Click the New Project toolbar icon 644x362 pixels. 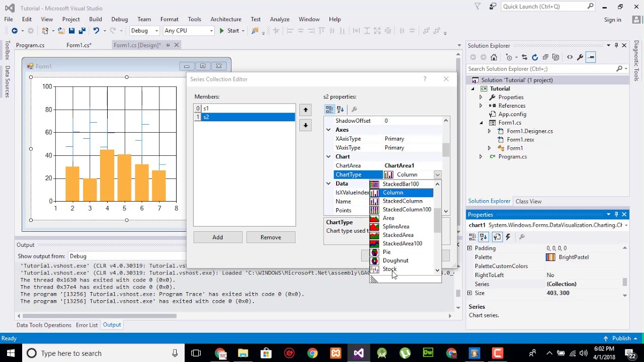[45, 31]
